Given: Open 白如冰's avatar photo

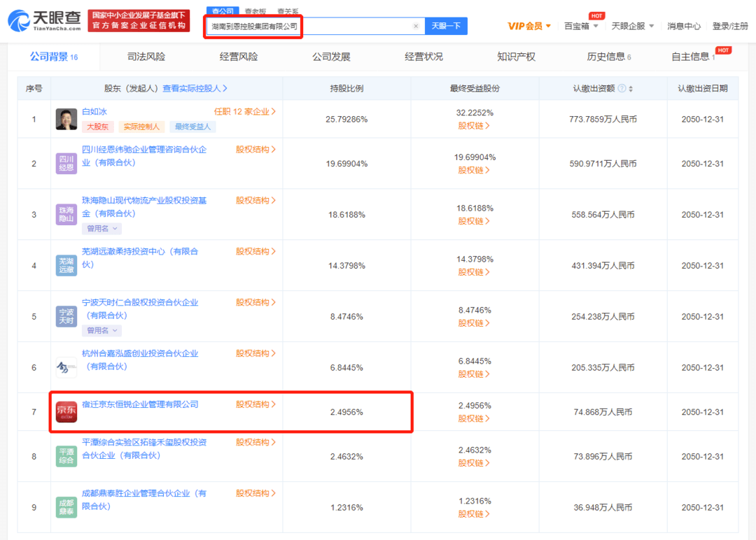Looking at the screenshot, I should pos(66,119).
